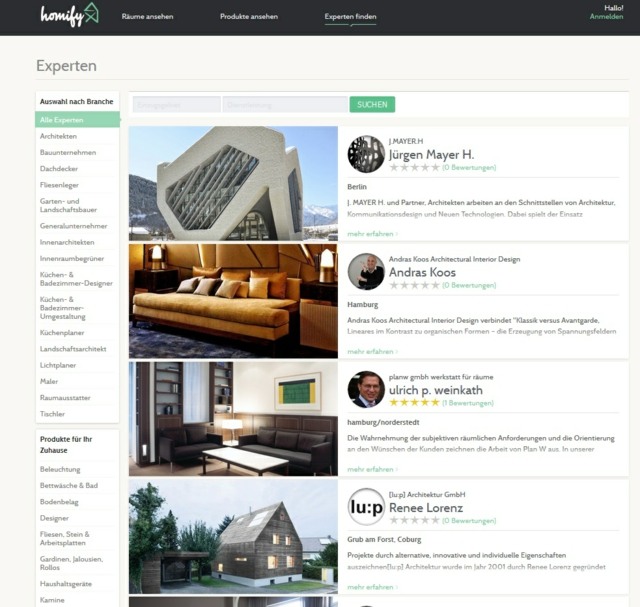The image size is (640, 607).
Task: Click mehr erfahren under Andras Koos
Action: (x=372, y=351)
